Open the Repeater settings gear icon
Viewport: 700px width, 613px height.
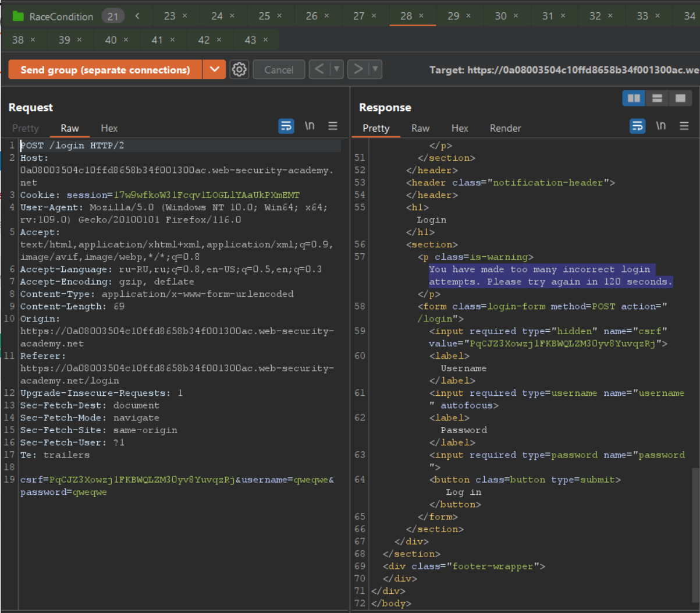pyautogui.click(x=239, y=70)
